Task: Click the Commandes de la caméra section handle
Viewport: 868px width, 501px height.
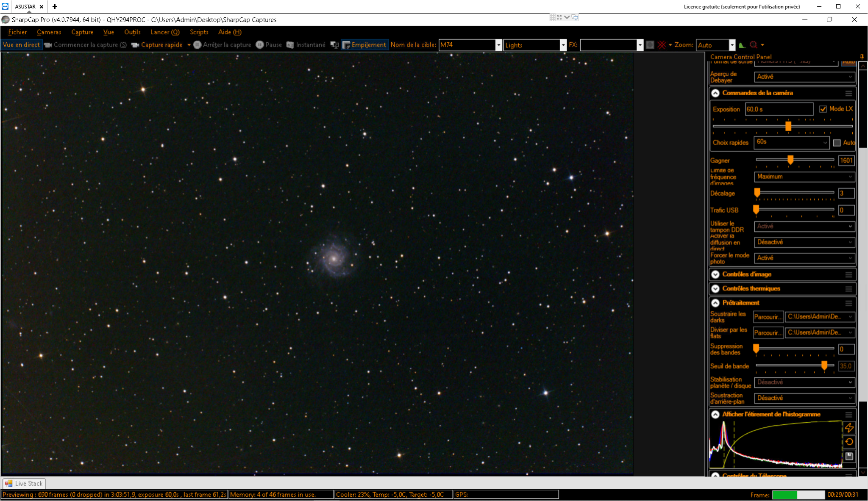Action: click(x=849, y=93)
